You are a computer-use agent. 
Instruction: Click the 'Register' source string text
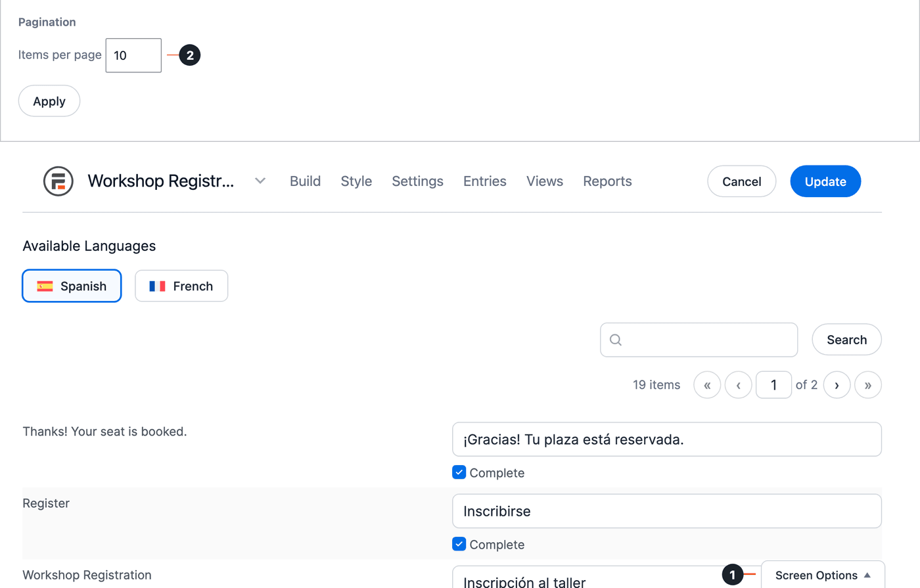[x=46, y=503]
